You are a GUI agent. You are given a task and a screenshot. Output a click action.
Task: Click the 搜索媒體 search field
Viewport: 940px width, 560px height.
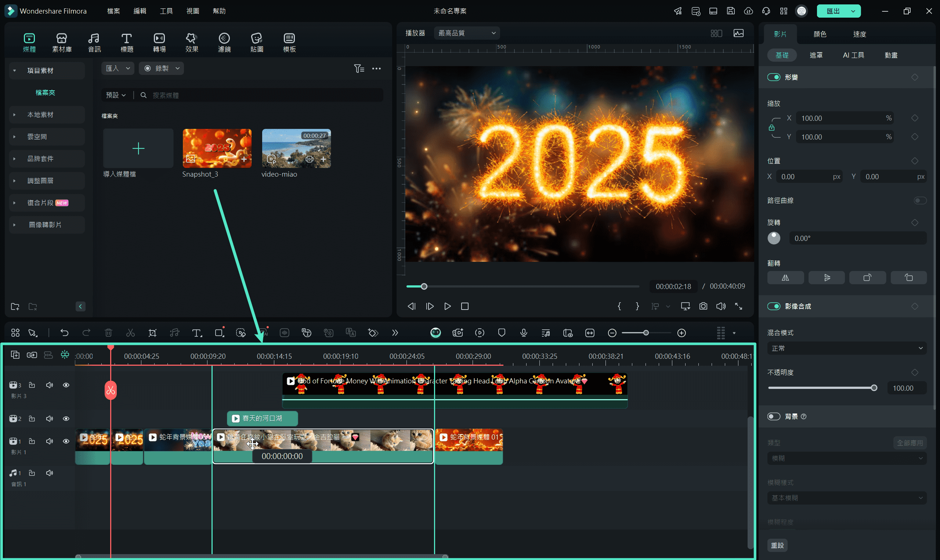point(264,95)
